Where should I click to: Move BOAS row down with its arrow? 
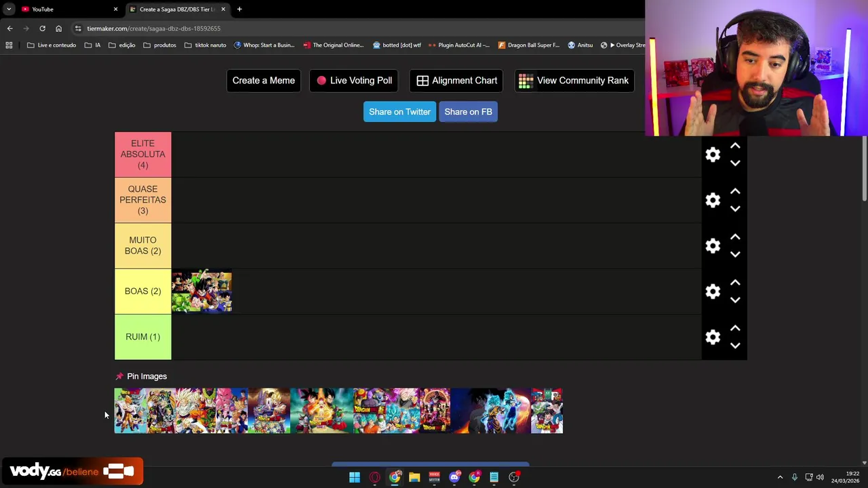coord(735,300)
